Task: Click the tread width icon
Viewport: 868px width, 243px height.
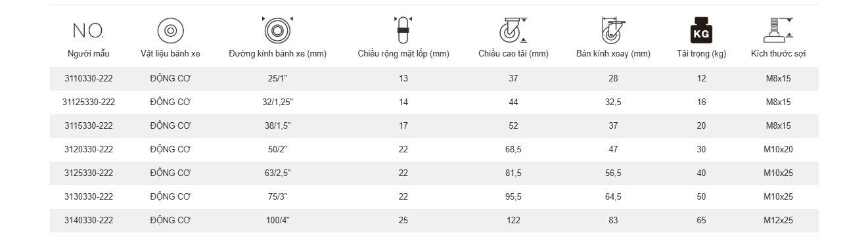Action: 403,30
